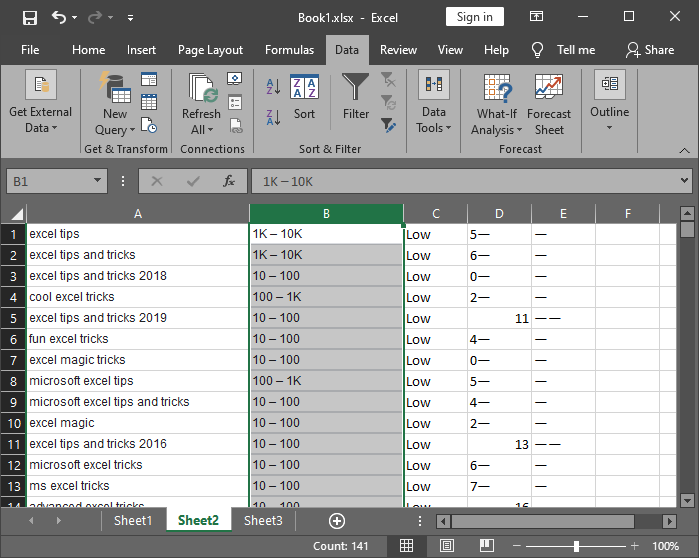Click the Share button
The height and width of the screenshot is (558, 699).
(650, 50)
